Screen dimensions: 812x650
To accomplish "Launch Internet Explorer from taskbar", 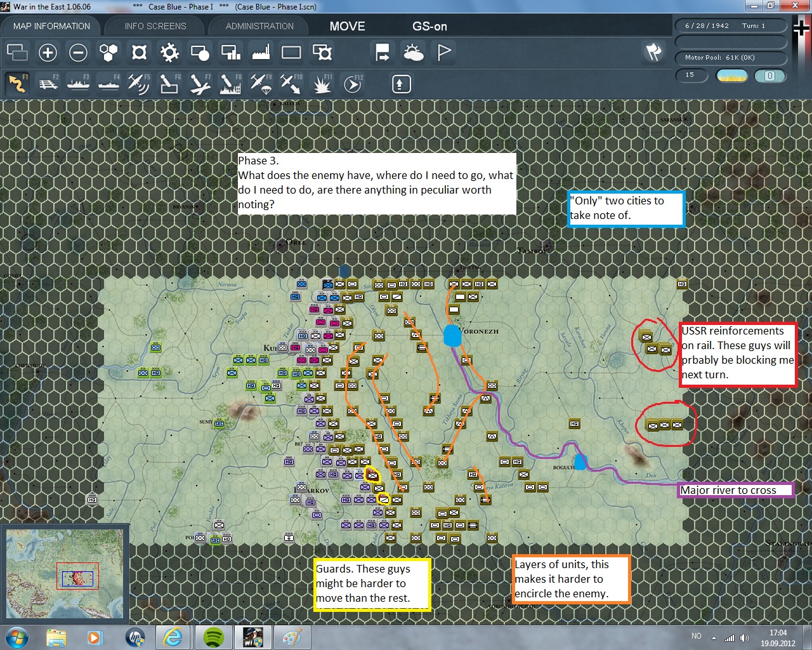I will tap(174, 637).
